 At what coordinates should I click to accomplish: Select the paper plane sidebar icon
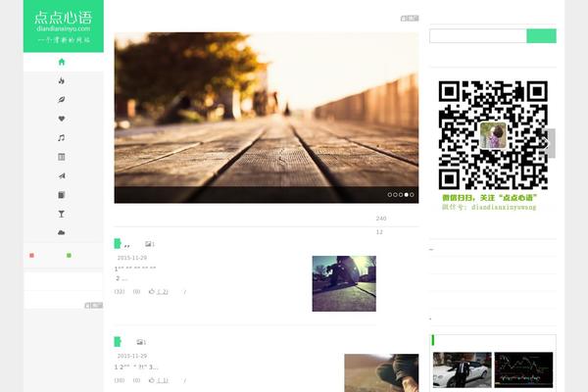[62, 176]
